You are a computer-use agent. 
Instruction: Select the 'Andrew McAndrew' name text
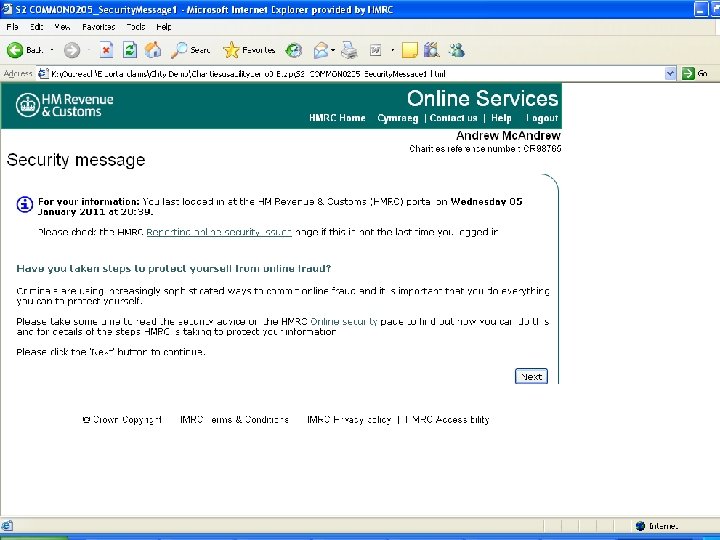click(x=508, y=135)
